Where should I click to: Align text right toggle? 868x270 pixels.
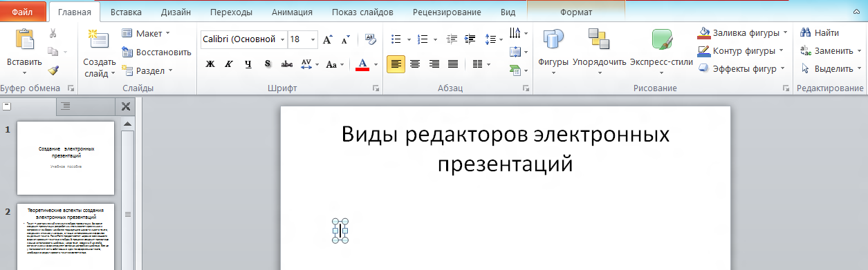434,64
